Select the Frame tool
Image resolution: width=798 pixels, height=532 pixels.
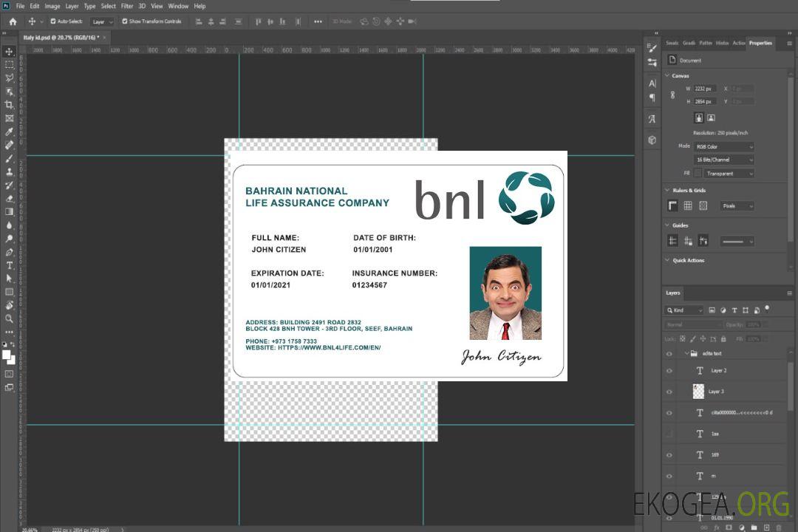click(9, 118)
